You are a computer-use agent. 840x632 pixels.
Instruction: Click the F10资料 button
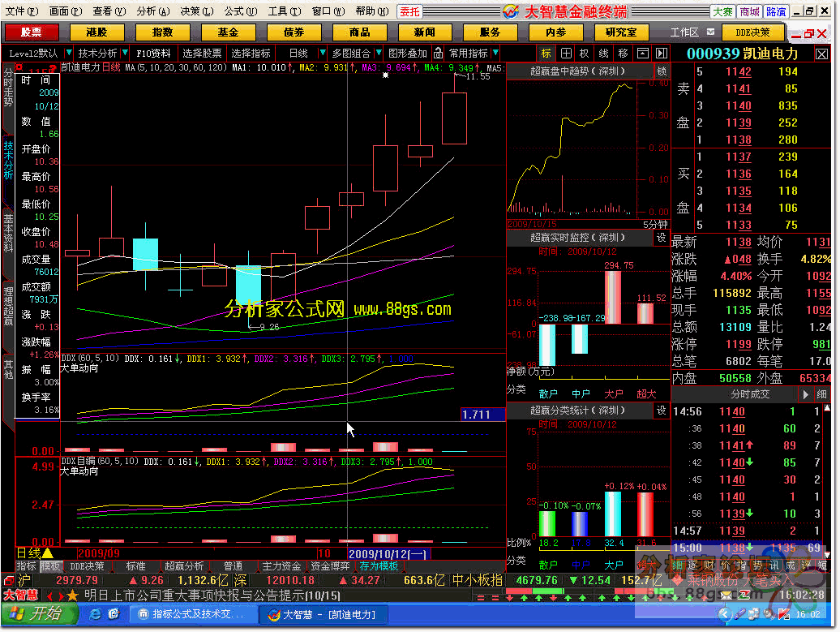(153, 53)
